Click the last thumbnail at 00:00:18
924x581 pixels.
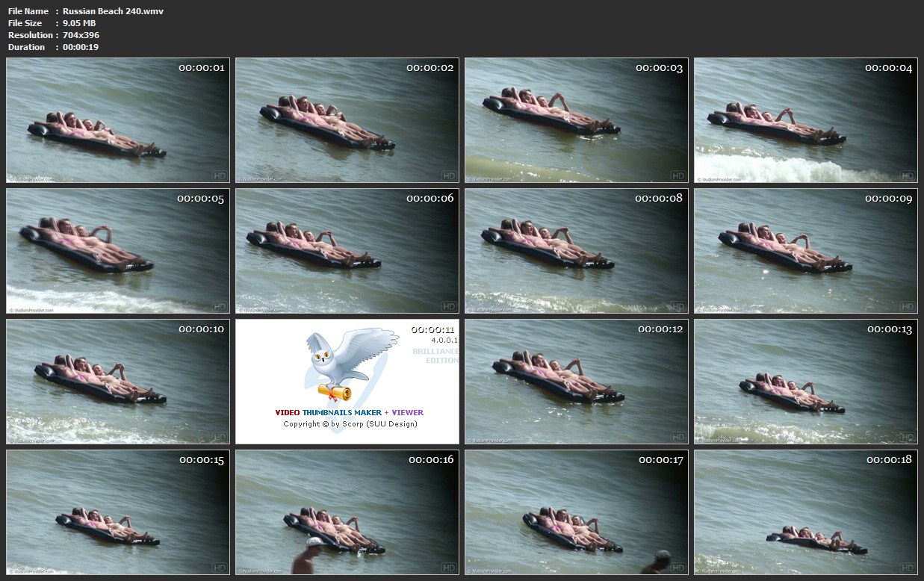(x=805, y=512)
